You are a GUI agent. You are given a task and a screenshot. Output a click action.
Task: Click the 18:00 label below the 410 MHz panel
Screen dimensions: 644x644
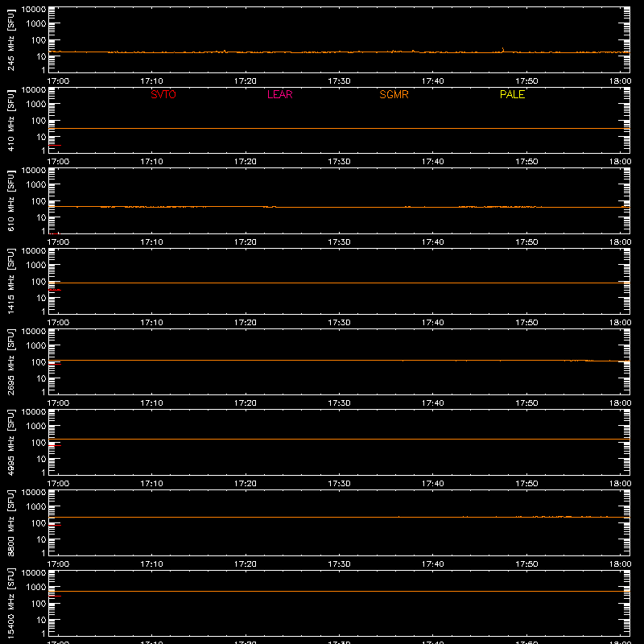pos(620,162)
